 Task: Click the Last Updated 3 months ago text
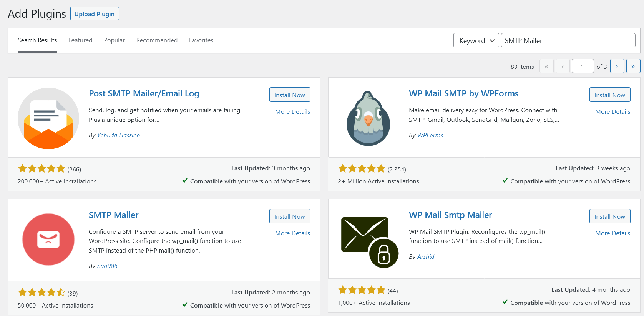coord(271,168)
